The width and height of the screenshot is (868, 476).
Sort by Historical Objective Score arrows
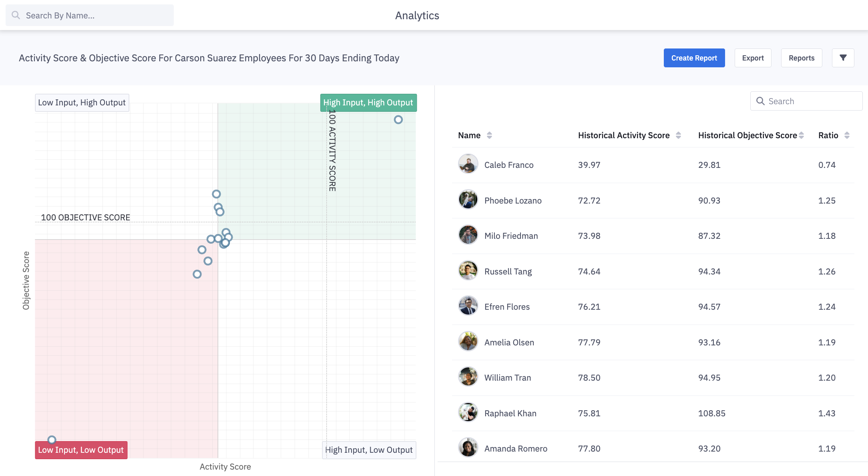(801, 135)
